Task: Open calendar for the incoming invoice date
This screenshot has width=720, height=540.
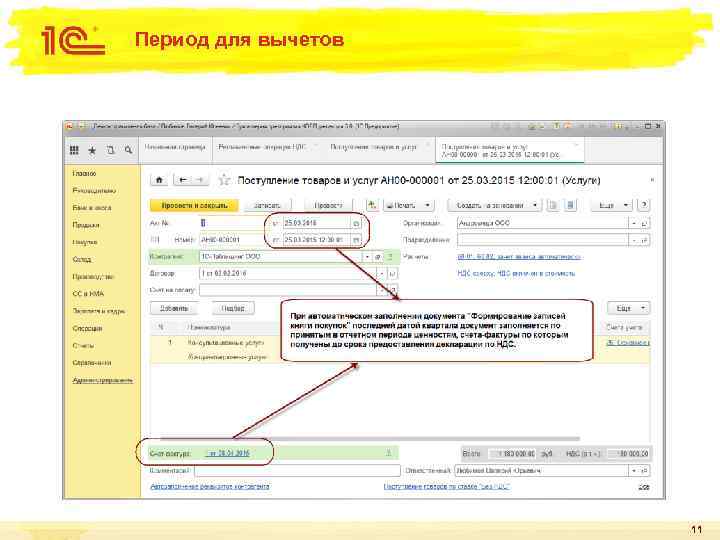Action: 356,224
